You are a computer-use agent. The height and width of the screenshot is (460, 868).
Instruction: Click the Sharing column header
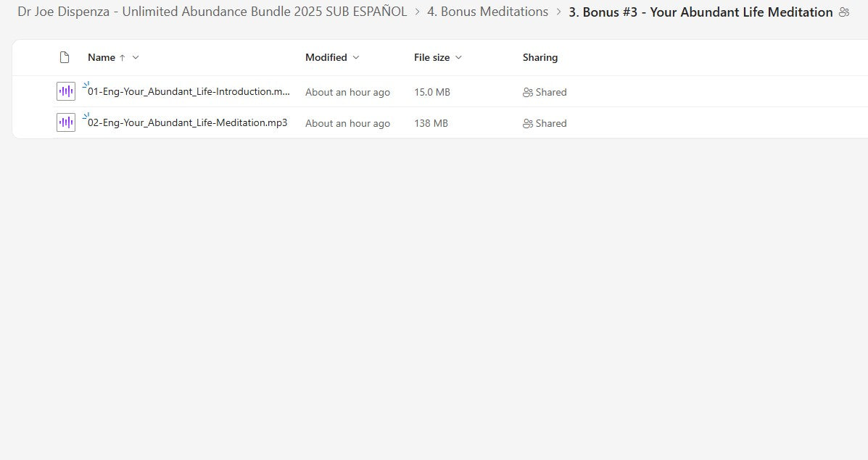[x=540, y=57]
